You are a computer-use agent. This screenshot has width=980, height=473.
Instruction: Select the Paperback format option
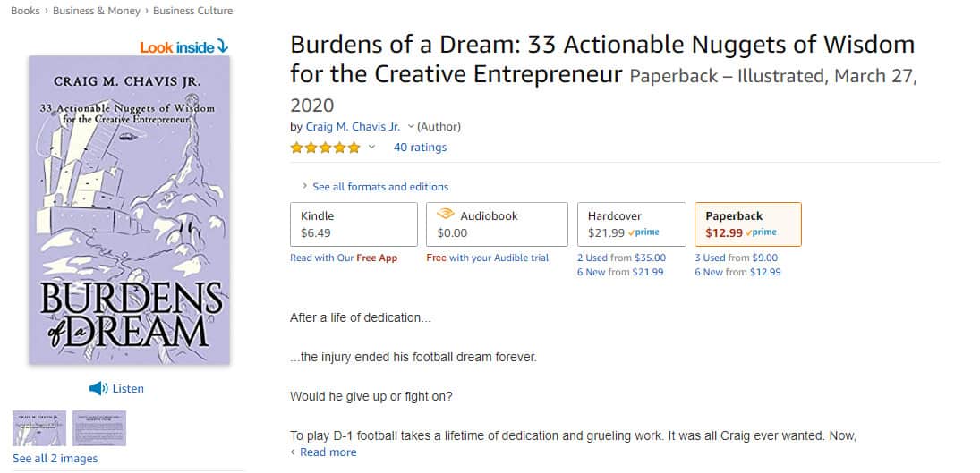[748, 224]
